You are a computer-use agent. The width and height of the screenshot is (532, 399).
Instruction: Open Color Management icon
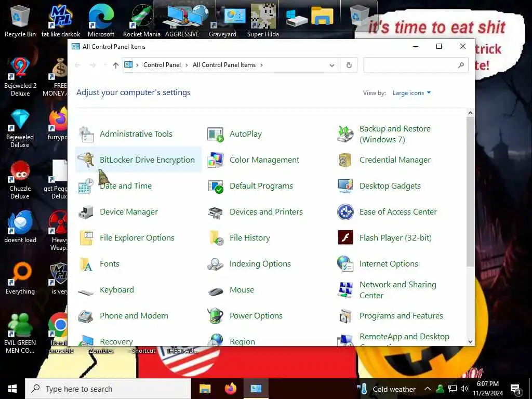216,160
